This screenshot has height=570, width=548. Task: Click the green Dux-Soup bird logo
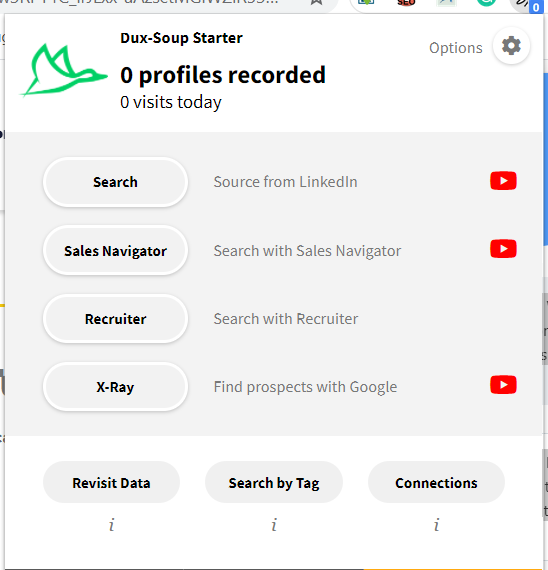[x=64, y=71]
